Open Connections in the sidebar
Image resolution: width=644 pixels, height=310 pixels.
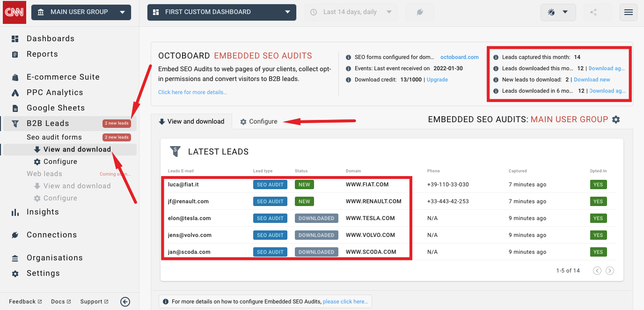coord(51,235)
